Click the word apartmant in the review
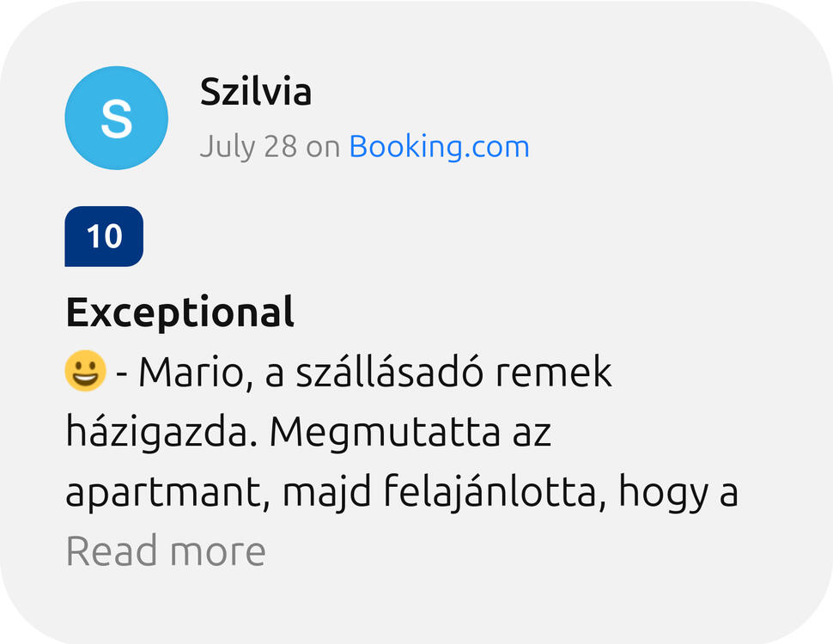Image resolution: width=833 pixels, height=644 pixels. 161,494
